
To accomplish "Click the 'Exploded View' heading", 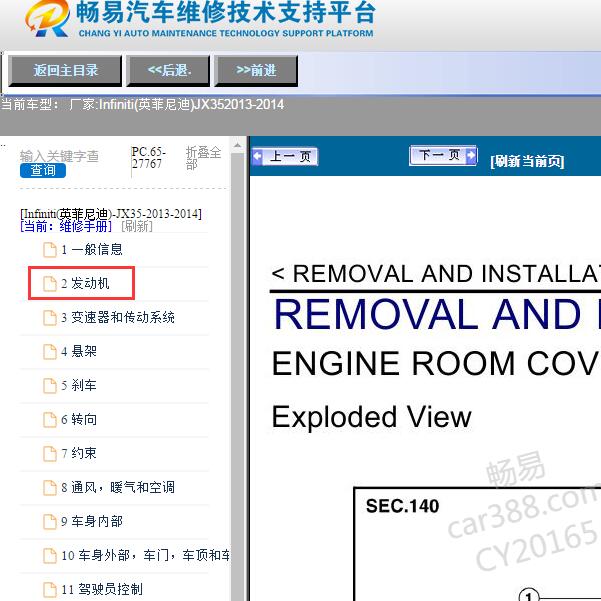I will [x=371, y=417].
